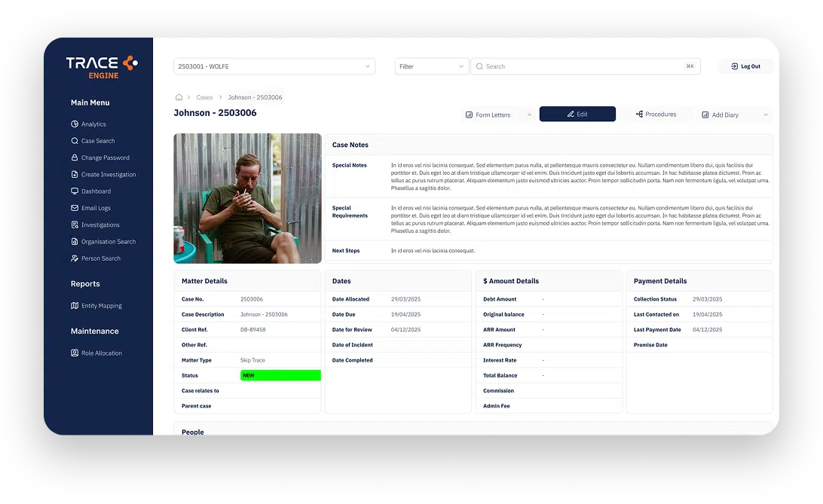Screen dimensions: 823x504
Task: Click Matter Type value Skip Trace
Action: click(x=252, y=360)
